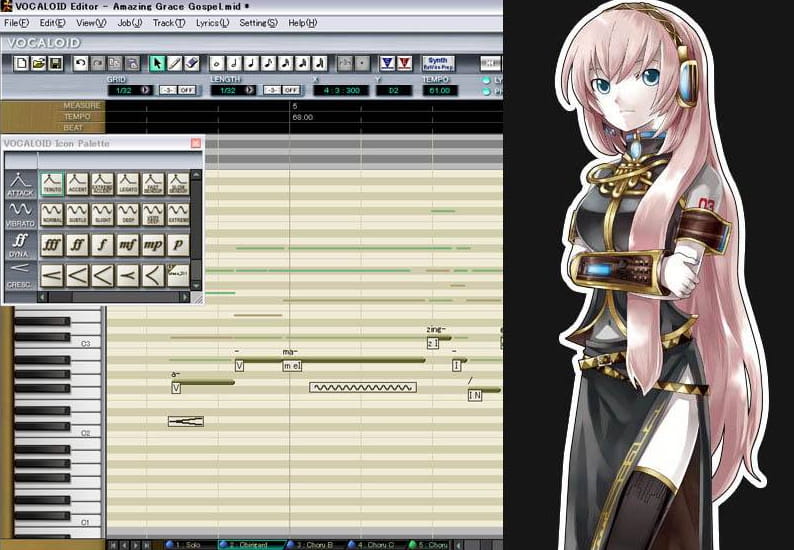The image size is (794, 550).
Task: Choose half note length
Action: coord(234,63)
